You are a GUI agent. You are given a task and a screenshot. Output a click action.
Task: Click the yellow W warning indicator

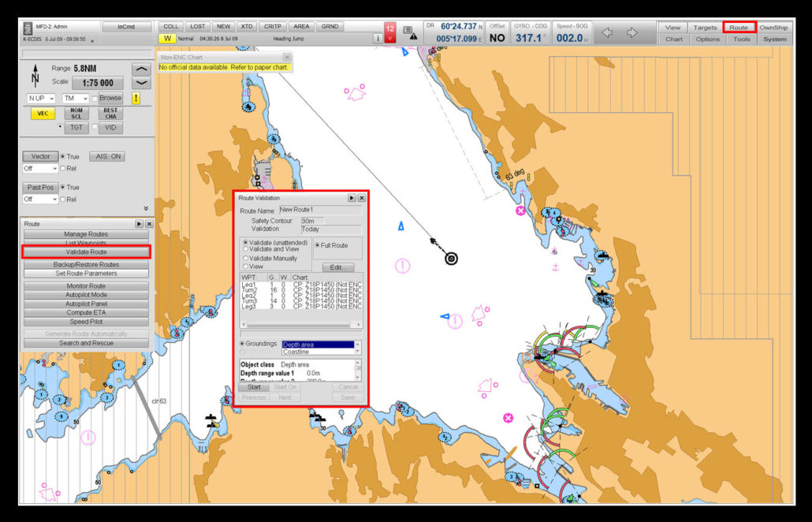click(x=167, y=39)
